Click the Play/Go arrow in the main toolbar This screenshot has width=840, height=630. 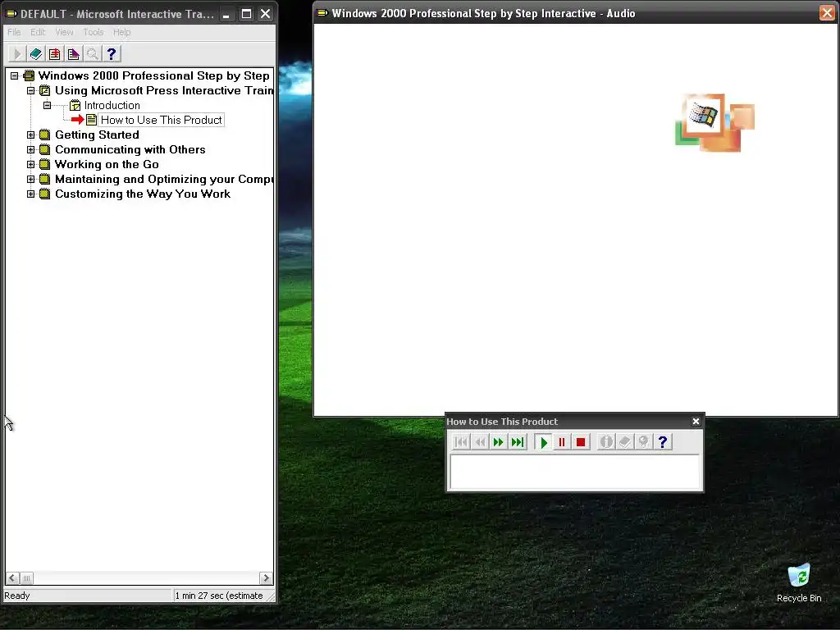[x=16, y=53]
